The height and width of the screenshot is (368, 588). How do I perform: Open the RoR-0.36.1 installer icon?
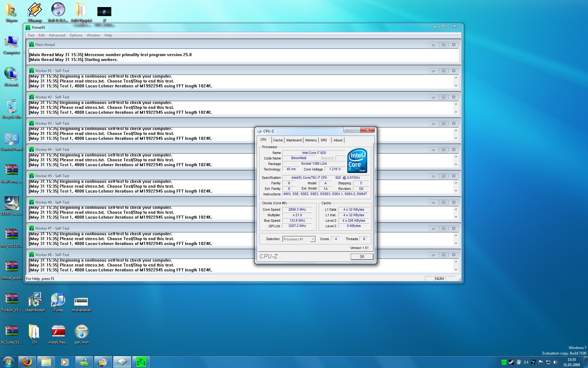tap(58, 12)
